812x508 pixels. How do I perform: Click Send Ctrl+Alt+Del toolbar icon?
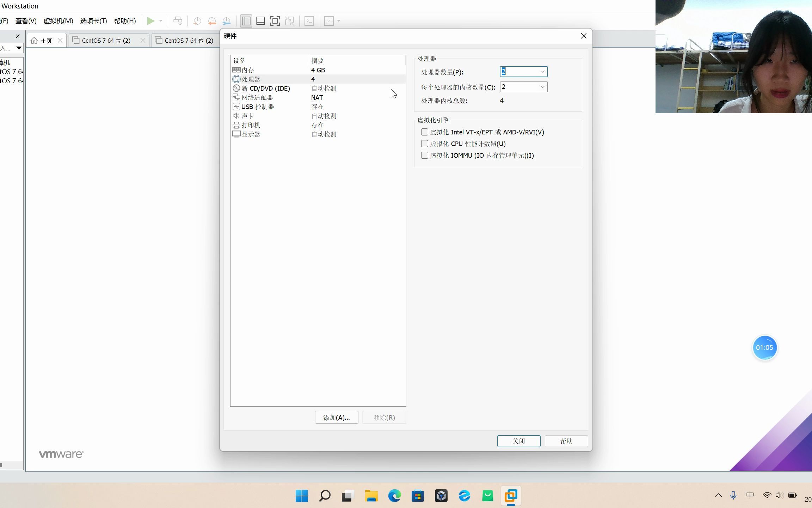coord(178,21)
